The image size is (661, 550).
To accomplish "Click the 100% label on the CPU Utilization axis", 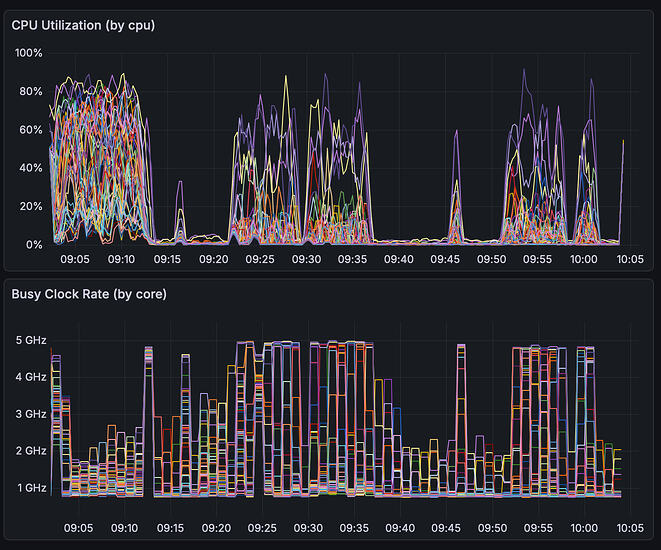I will [29, 53].
